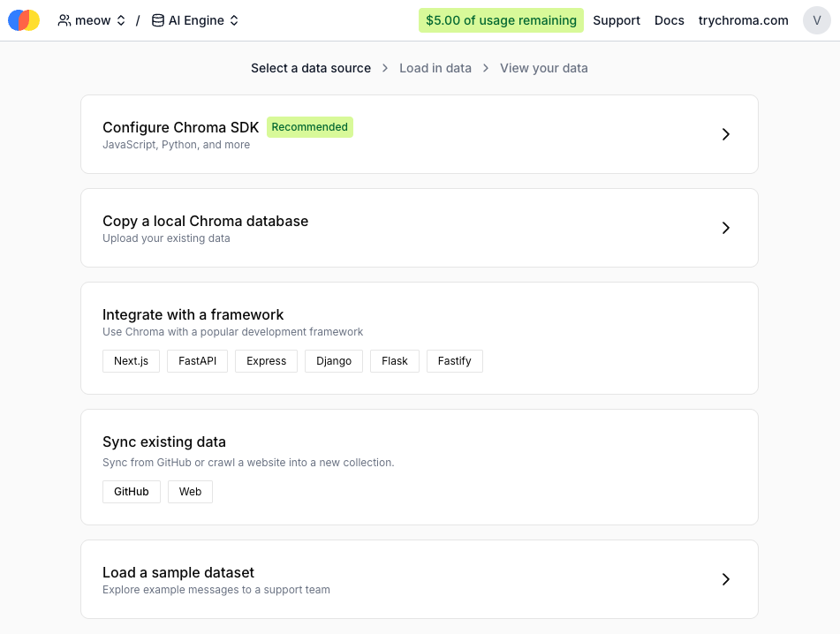This screenshot has height=634, width=840.
Task: Expand the AI Engine database selector
Action: (x=195, y=20)
